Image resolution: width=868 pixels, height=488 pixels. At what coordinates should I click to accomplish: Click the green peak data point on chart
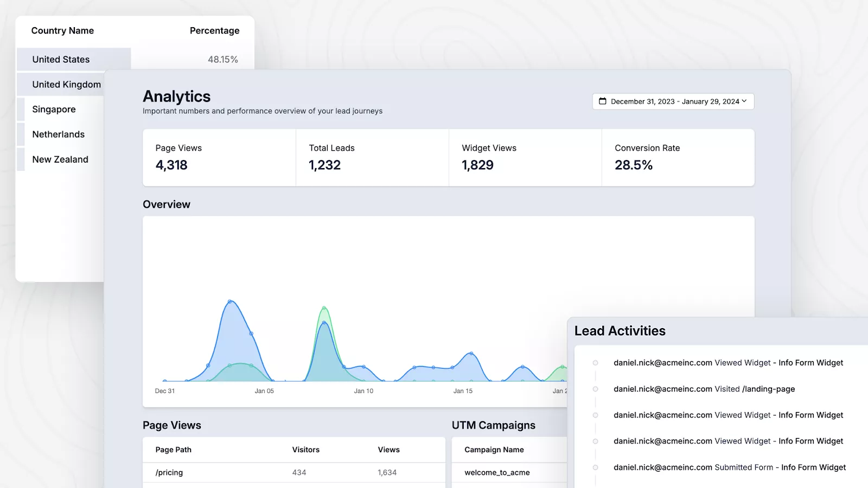pyautogui.click(x=324, y=308)
